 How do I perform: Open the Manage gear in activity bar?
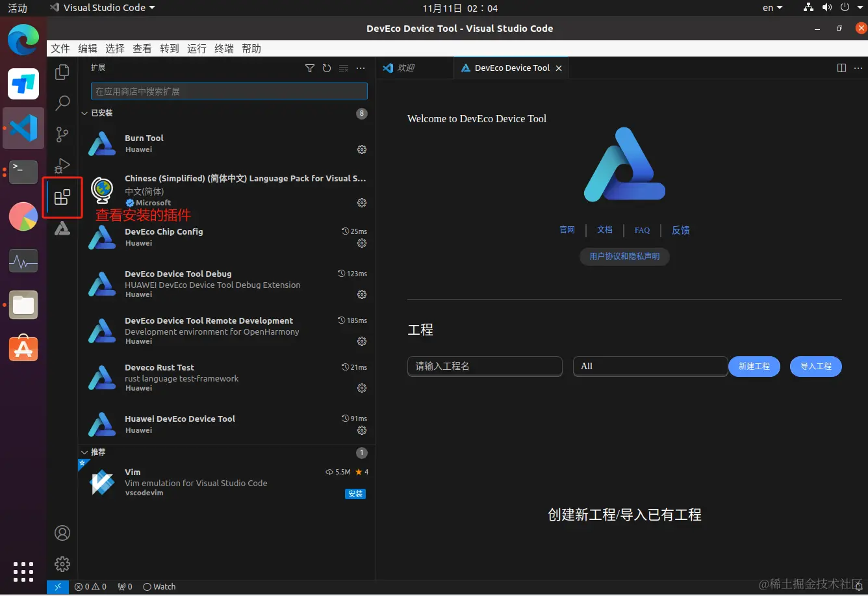coord(62,564)
